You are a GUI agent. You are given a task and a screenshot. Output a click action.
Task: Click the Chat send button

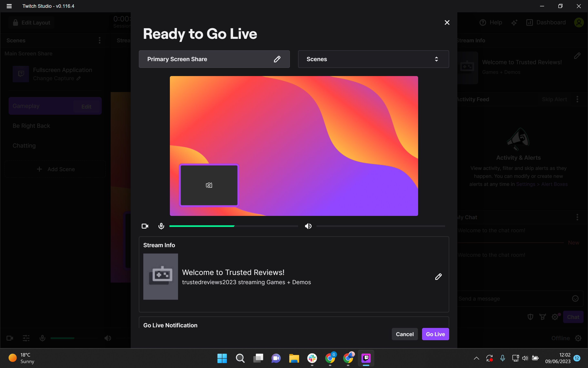click(x=573, y=317)
